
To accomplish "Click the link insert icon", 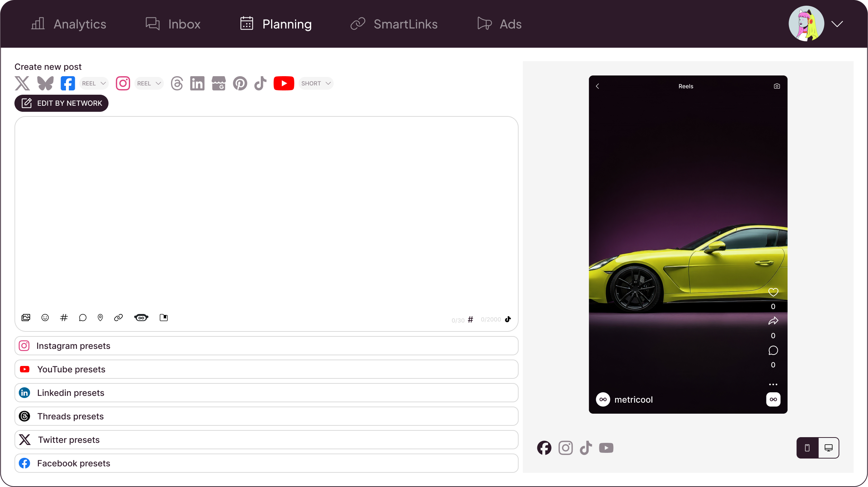I will point(118,318).
